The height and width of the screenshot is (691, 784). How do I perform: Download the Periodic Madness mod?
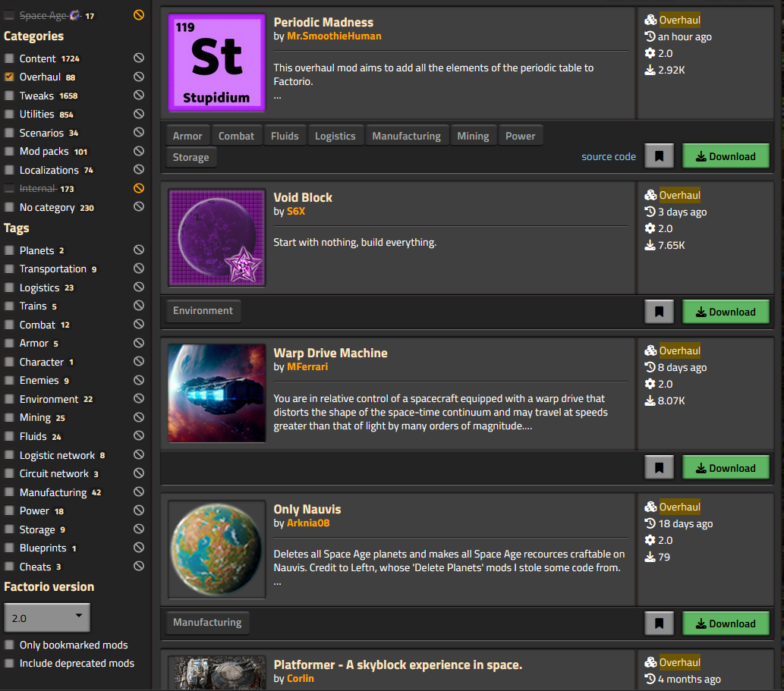pyautogui.click(x=726, y=156)
